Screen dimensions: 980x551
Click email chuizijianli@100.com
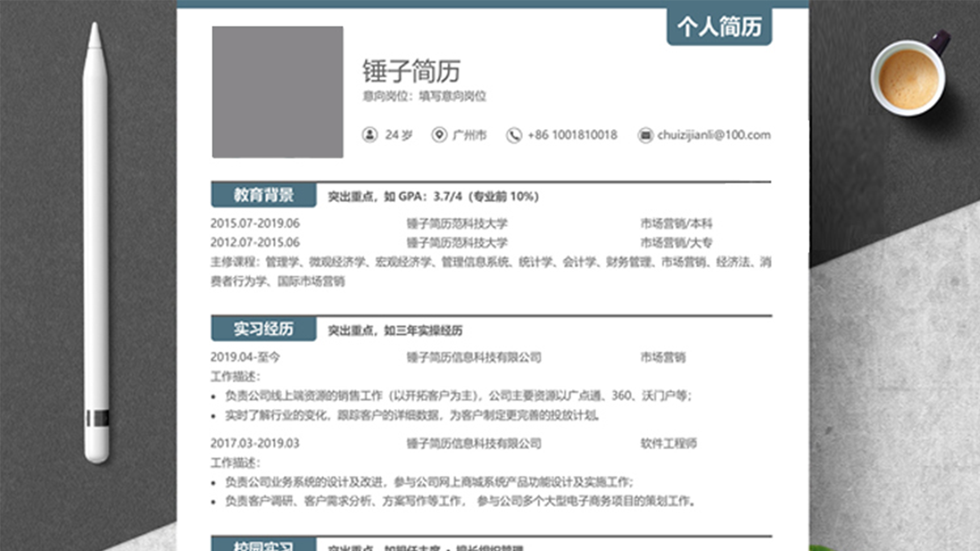click(714, 135)
